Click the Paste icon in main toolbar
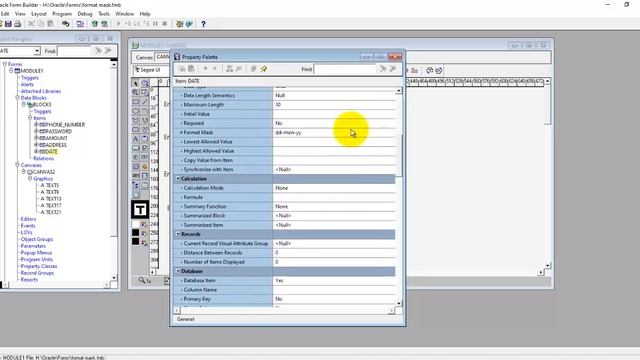This screenshot has height=360, width=640. [x=50, y=24]
